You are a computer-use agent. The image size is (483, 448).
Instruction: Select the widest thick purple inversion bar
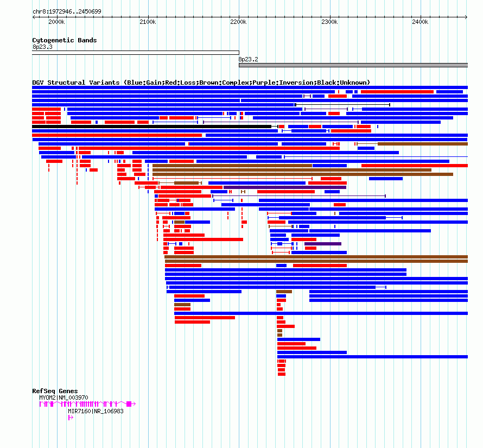(x=285, y=187)
